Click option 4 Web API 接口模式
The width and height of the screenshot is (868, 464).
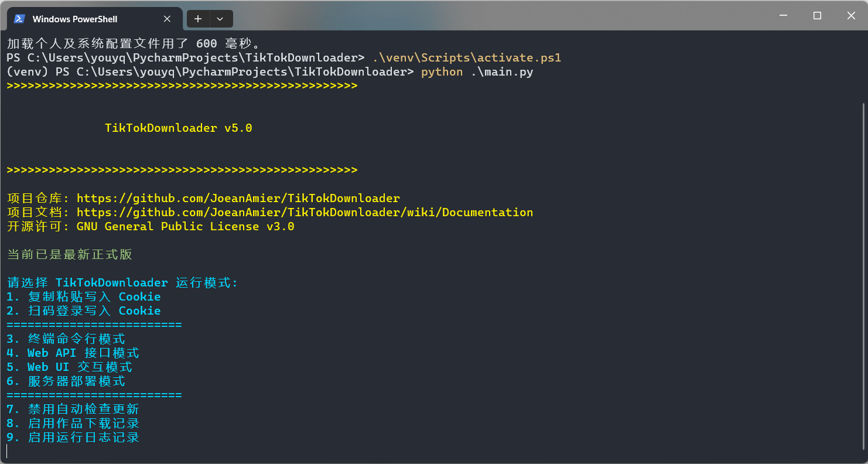click(73, 353)
